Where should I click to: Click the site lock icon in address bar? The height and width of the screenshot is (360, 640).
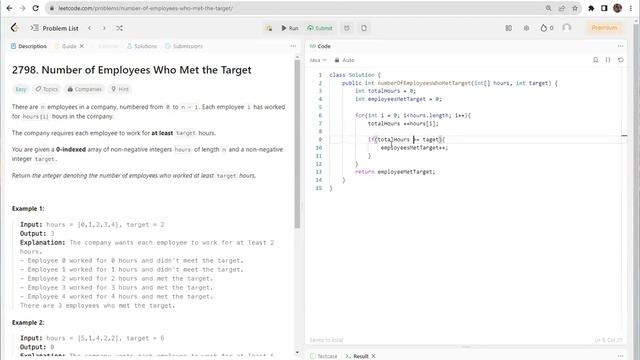[51, 8]
